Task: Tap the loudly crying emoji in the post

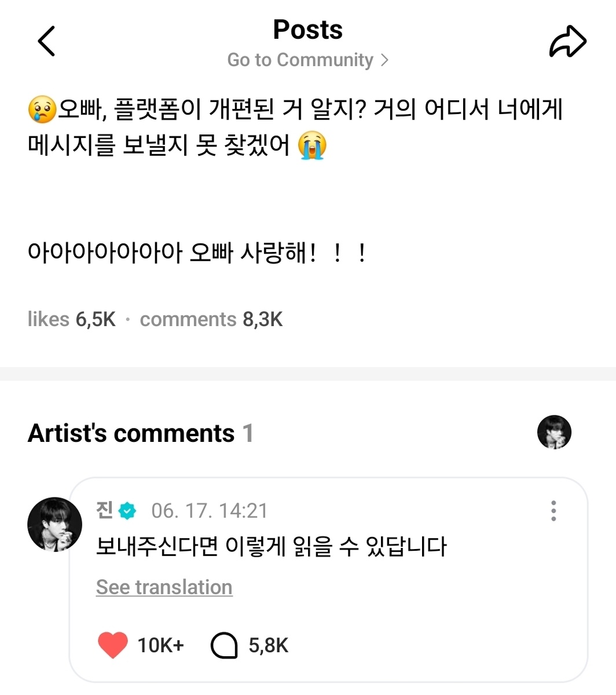Action: pyautogui.click(x=312, y=146)
